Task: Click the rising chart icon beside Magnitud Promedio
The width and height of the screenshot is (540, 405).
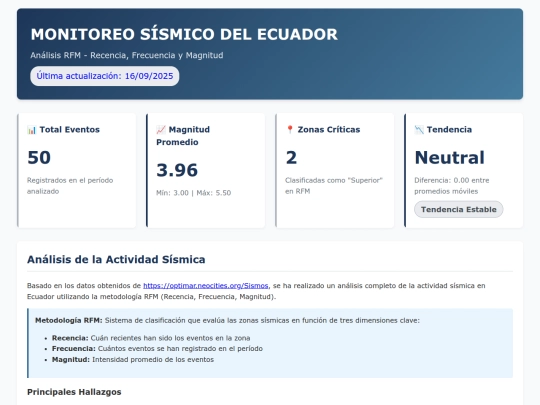Action: point(161,130)
